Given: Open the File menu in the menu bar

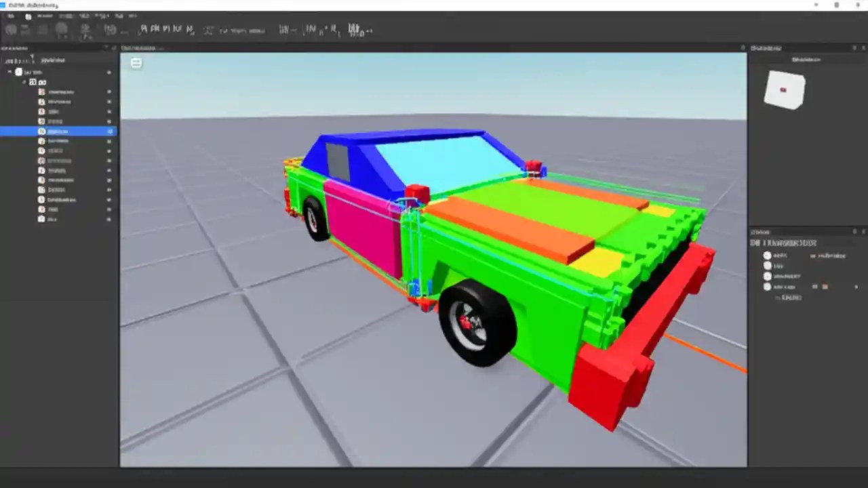Looking at the screenshot, I should [x=10, y=15].
